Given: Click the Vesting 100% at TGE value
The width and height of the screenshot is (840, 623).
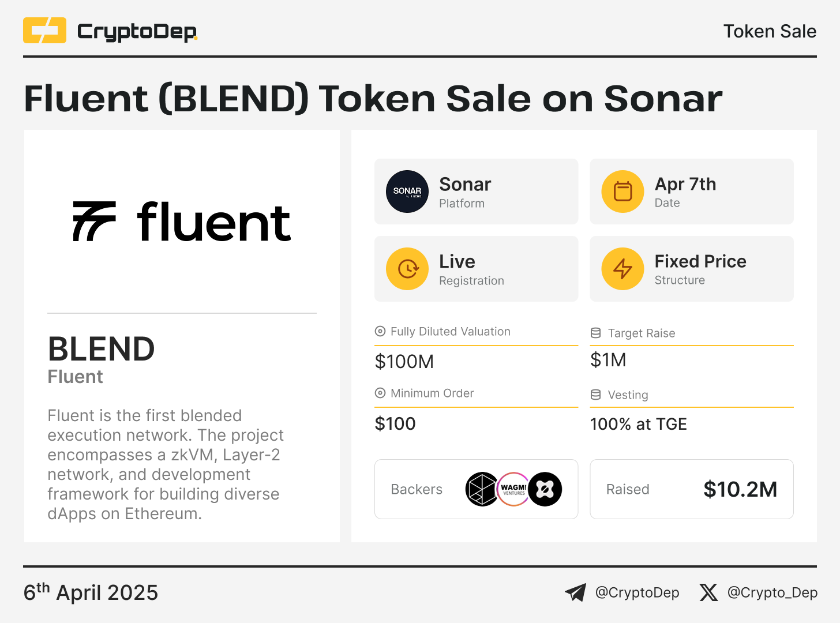Looking at the screenshot, I should [638, 424].
